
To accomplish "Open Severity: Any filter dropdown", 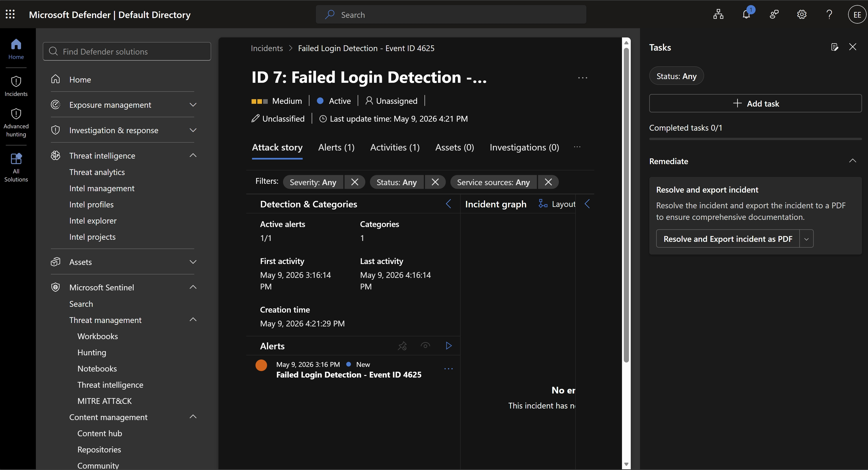I will point(313,182).
